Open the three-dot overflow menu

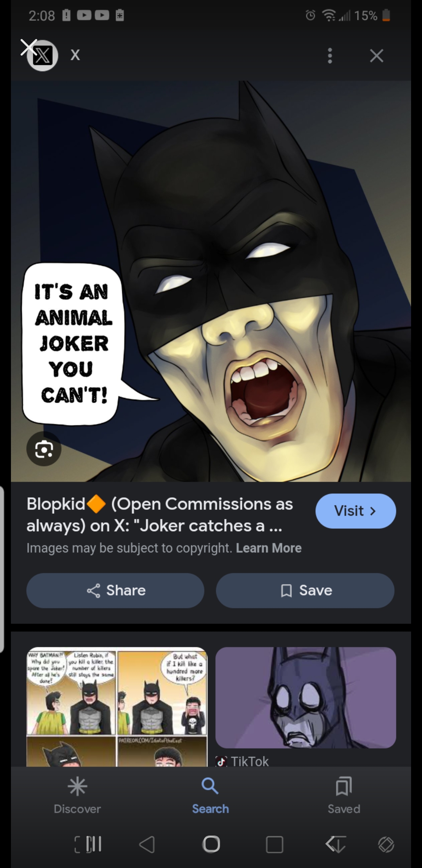point(330,56)
